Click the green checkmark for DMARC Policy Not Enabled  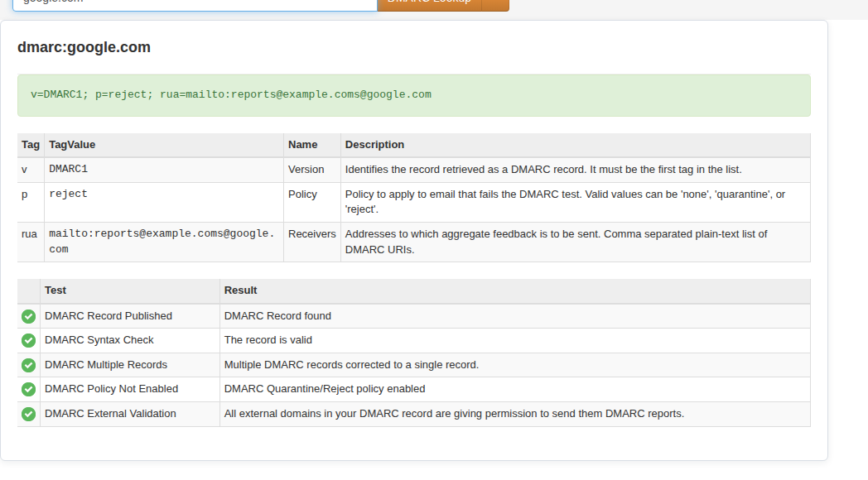28,389
